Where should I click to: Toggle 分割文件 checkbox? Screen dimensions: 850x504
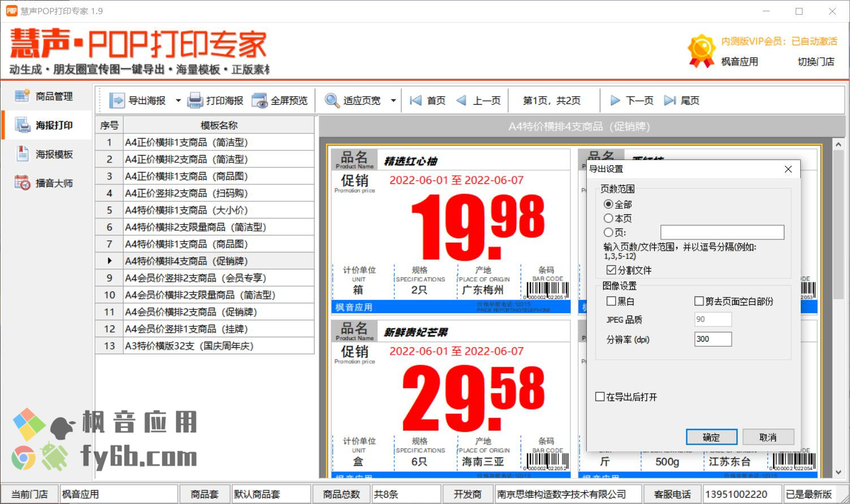point(611,270)
